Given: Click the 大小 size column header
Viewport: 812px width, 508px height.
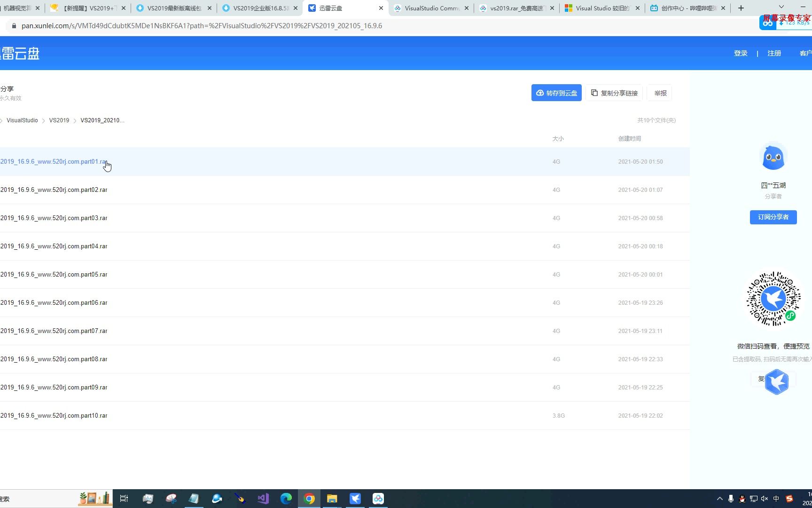Looking at the screenshot, I should coord(558,139).
